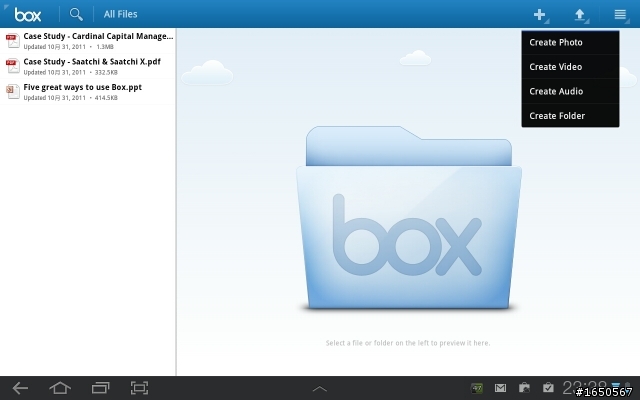Tap the screenshot capture button

(x=140, y=388)
